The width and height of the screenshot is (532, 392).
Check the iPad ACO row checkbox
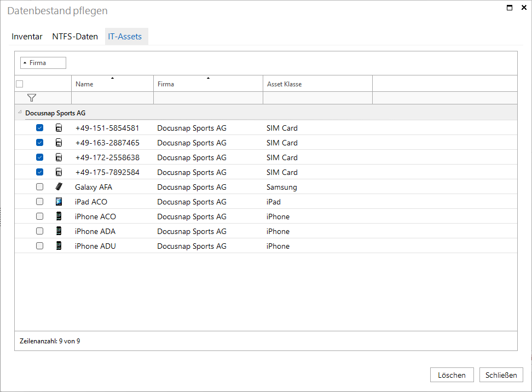40,202
